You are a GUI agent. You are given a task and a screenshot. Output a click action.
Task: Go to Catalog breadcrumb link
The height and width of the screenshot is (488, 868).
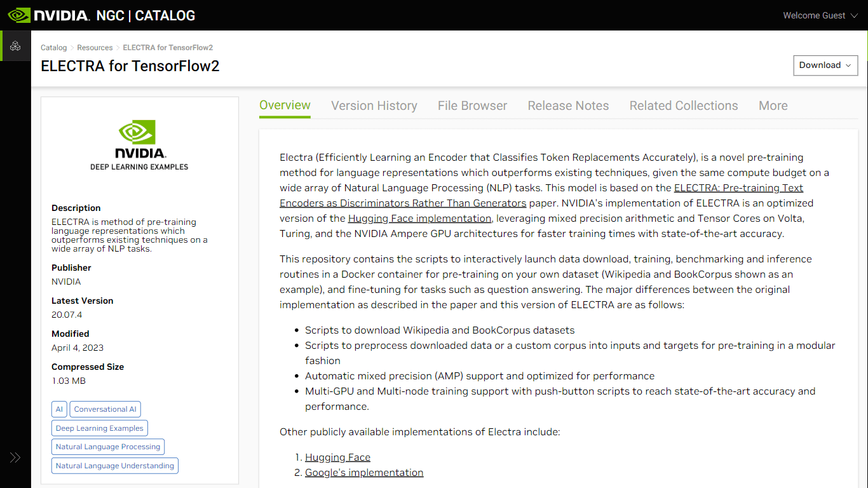(53, 48)
